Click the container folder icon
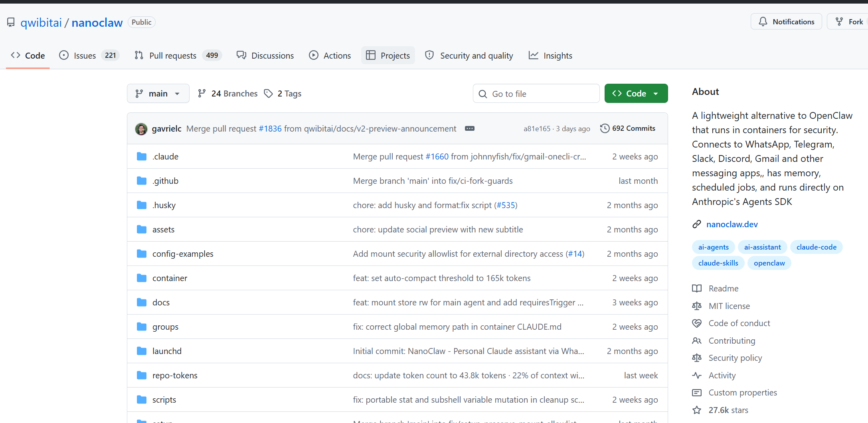Image resolution: width=868 pixels, height=423 pixels. (142, 278)
